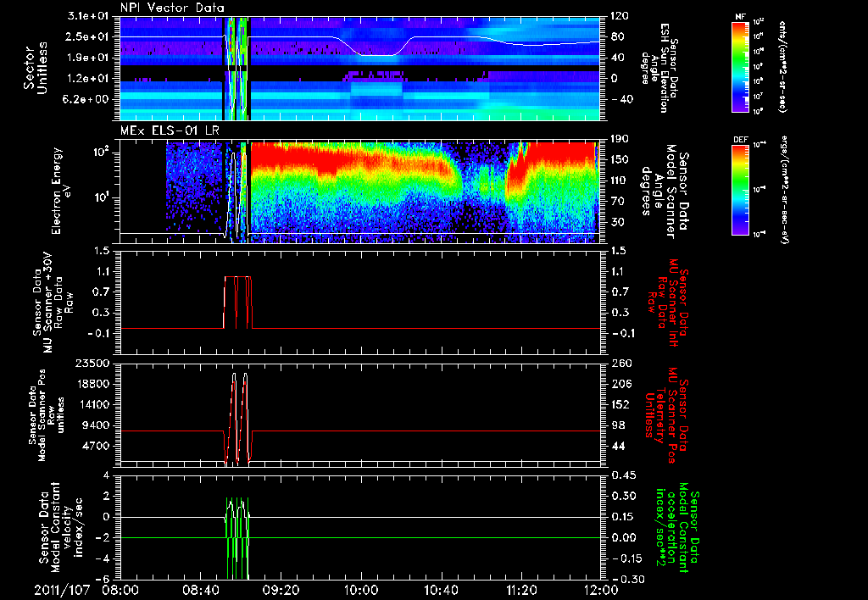Click the Sector Unitless axis label
This screenshot has height=600, width=868.
pyautogui.click(x=36, y=68)
